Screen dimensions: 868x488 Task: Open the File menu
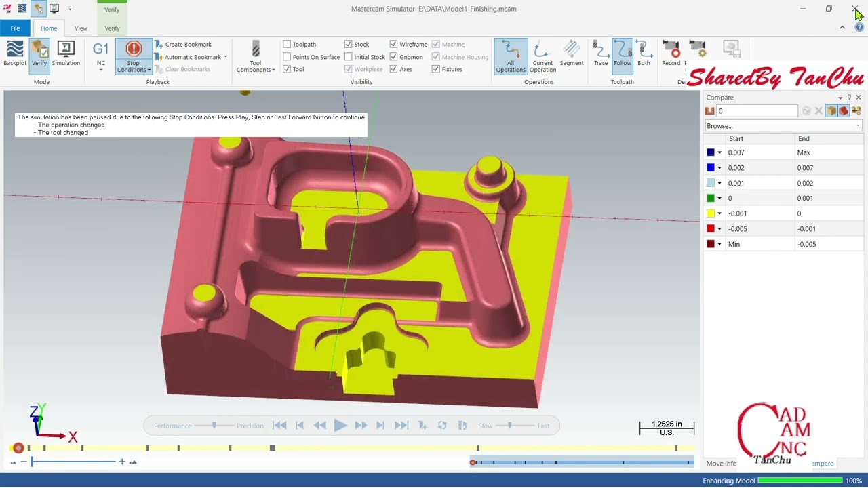click(x=15, y=28)
